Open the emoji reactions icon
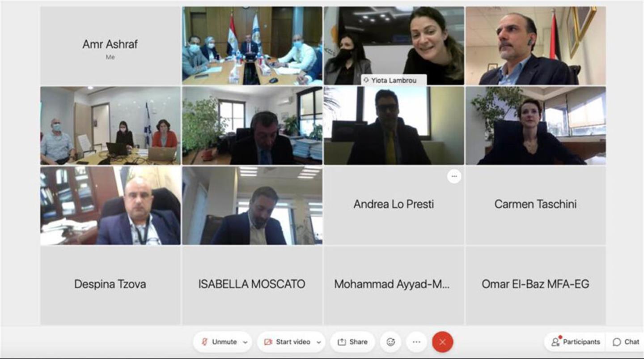Viewport: 644px width, 359px height. point(391,342)
